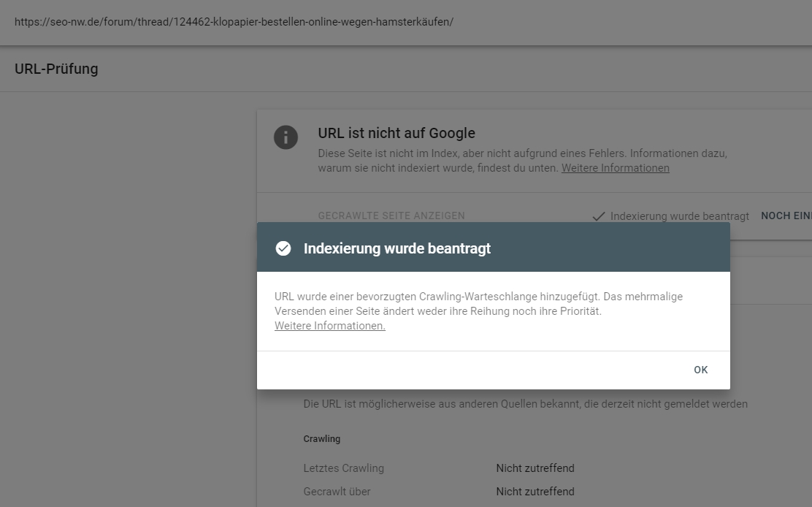Click the 'NOCH EIN...' button at right edge
This screenshot has height=507, width=812.
click(786, 216)
